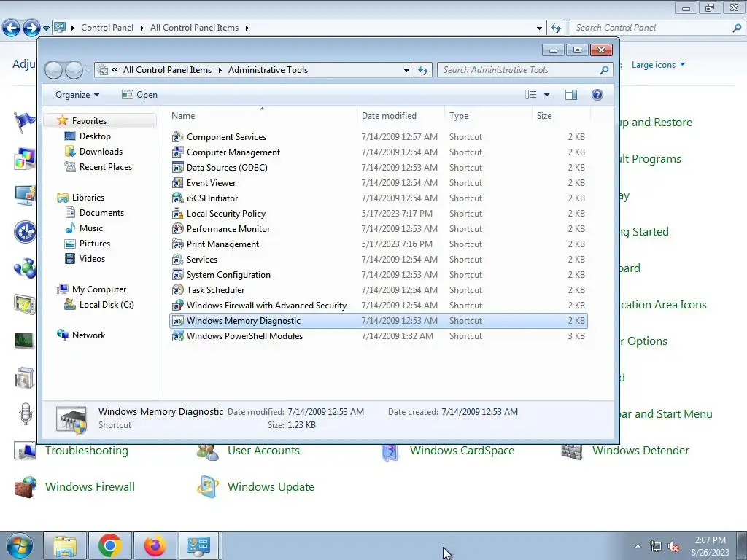This screenshot has width=747, height=560.
Task: Show the preview pane
Action: 570,95
